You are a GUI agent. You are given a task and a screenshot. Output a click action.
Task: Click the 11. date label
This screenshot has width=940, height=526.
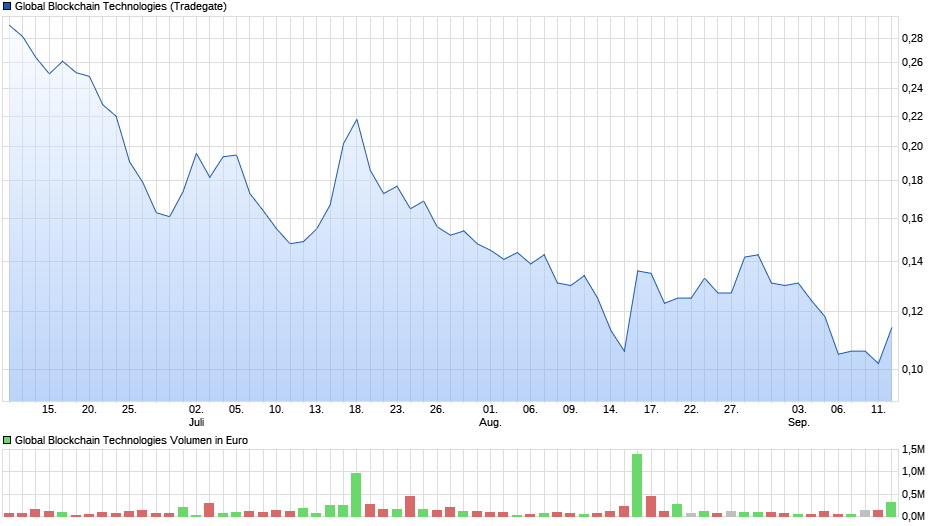pos(878,410)
